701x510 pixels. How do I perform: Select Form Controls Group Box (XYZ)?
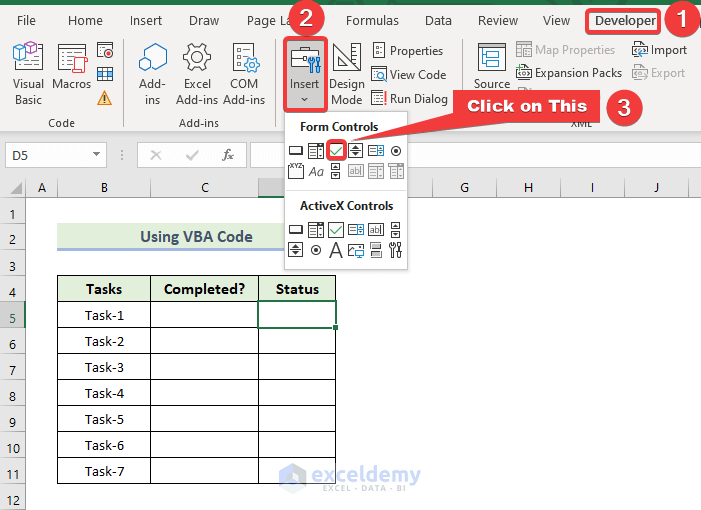[296, 171]
